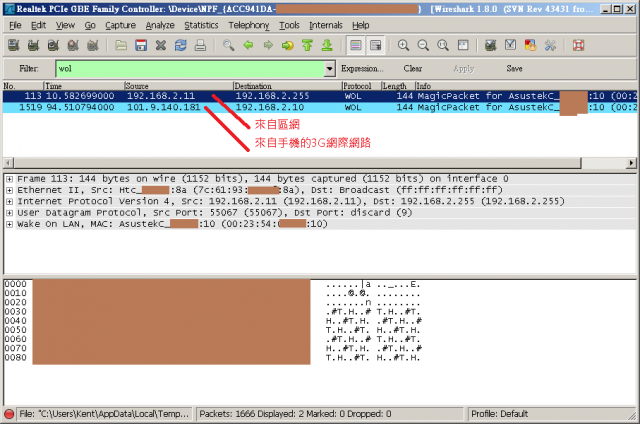The height and width of the screenshot is (424, 640).
Task: Close this capture file X icon
Action: click(x=161, y=45)
